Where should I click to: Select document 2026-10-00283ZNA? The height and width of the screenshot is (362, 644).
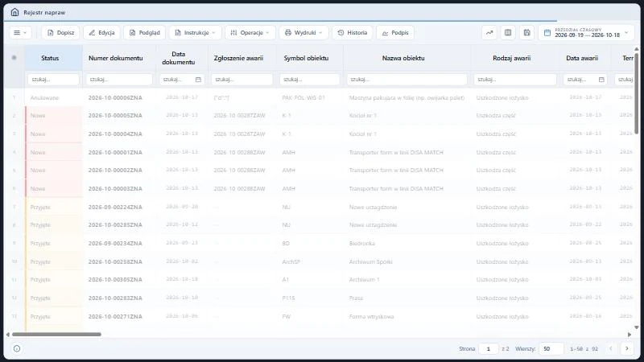point(115,298)
